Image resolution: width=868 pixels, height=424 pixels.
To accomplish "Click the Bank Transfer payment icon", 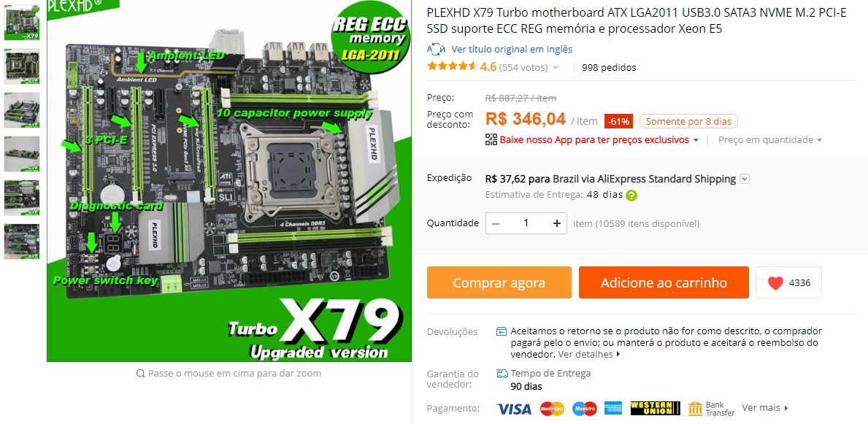I will tap(711, 409).
